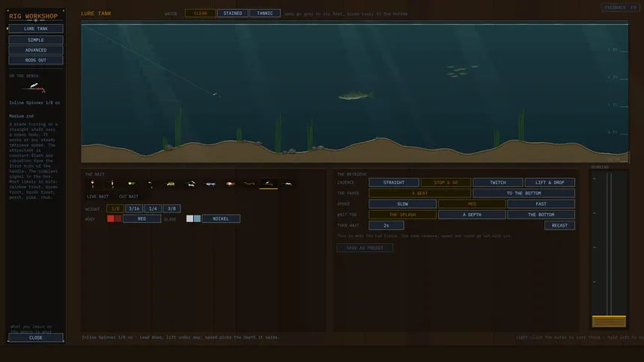Click the orange handle on Running gauge
This screenshot has height=362, width=644.
(x=609, y=322)
